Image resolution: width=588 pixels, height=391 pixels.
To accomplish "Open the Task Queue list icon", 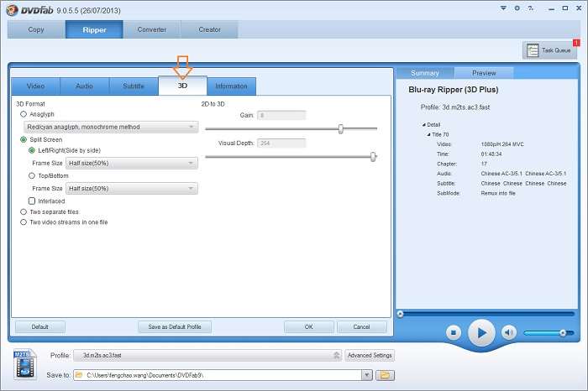I will pos(533,50).
